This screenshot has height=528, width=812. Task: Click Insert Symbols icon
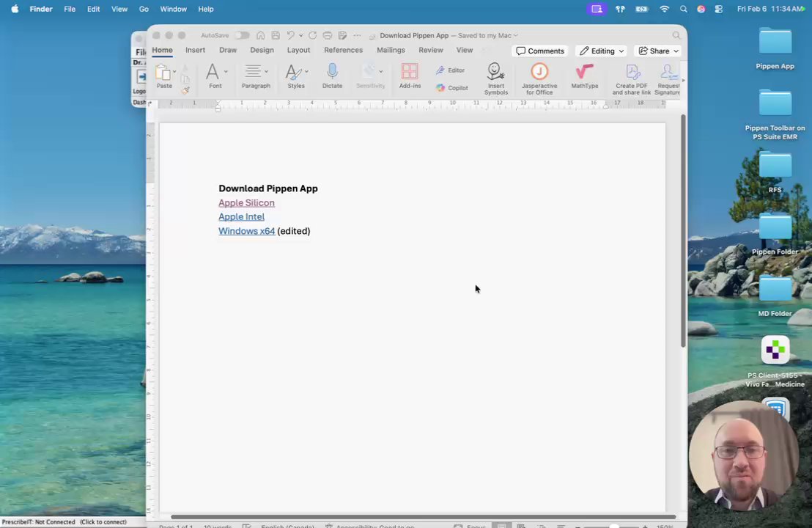[495, 78]
